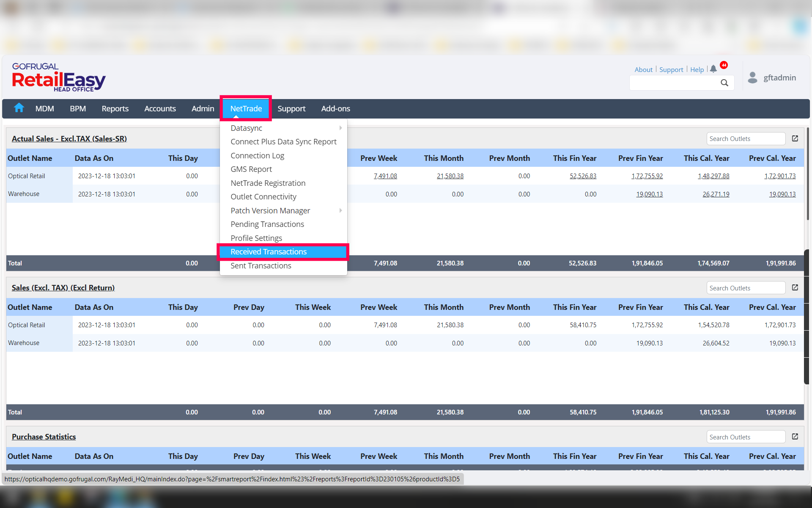
Task: Open the notifications bell icon
Action: pos(713,69)
